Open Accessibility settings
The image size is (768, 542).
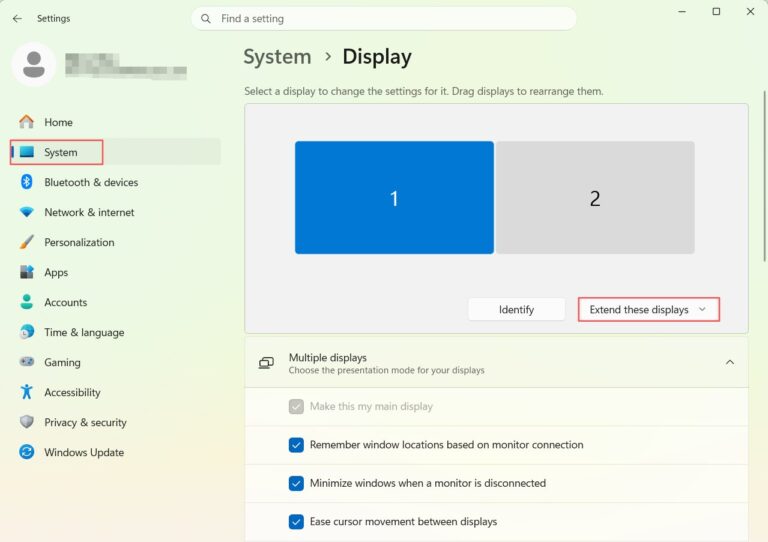tap(115, 392)
